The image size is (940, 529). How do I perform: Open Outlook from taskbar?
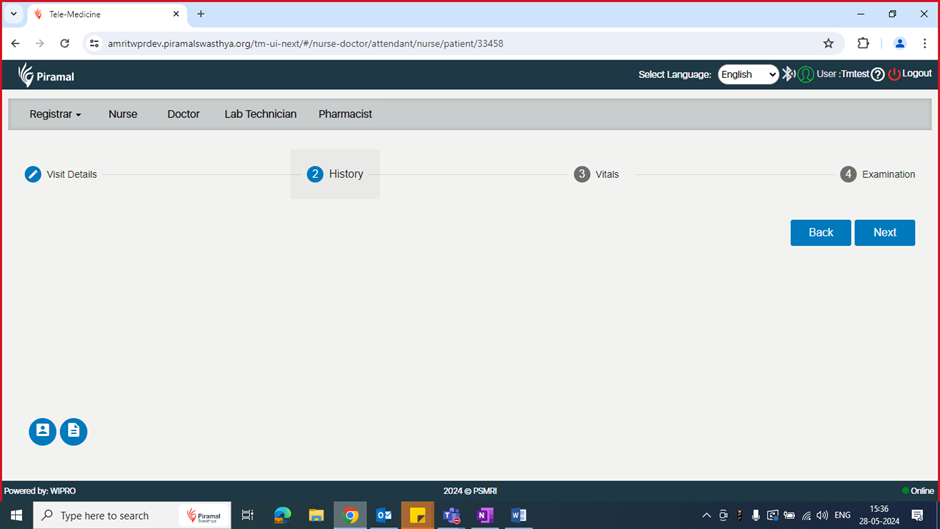click(x=384, y=515)
